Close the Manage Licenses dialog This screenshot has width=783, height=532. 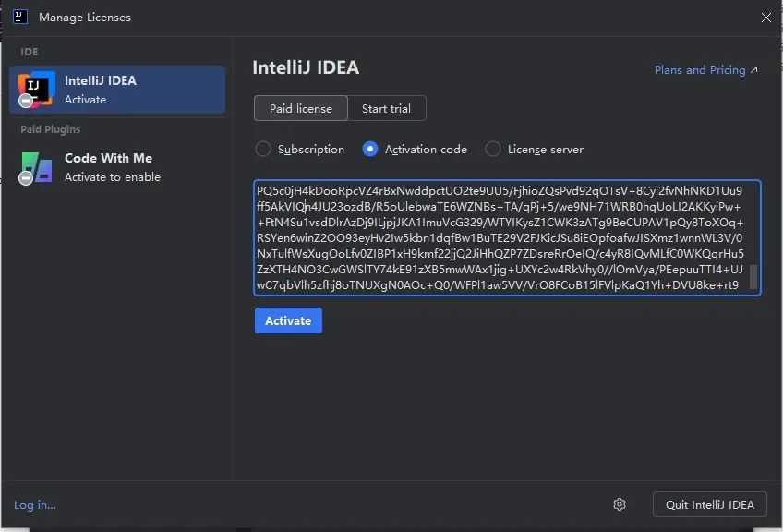coord(765,17)
